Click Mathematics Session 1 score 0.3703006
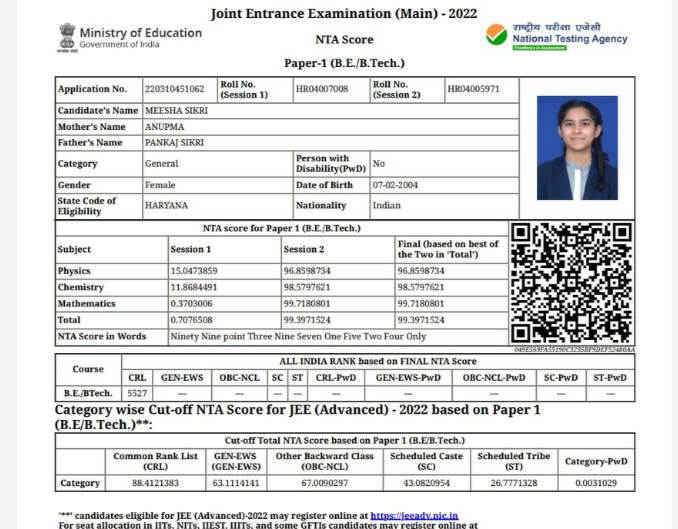This screenshot has width=678, height=529. pos(192,304)
